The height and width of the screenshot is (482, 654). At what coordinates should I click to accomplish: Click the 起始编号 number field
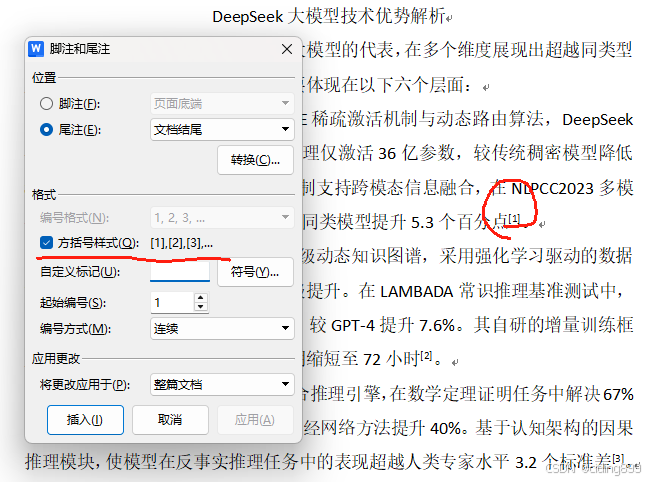coord(173,303)
